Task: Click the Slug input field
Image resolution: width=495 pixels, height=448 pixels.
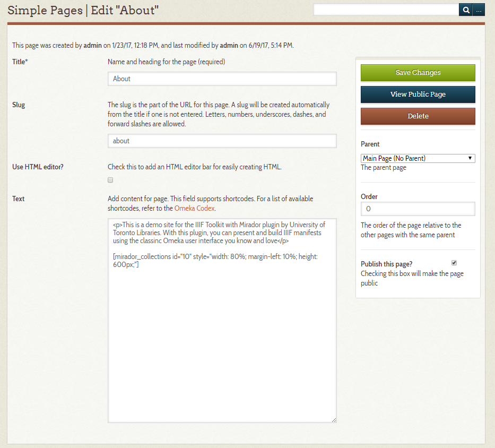Action: (x=222, y=141)
